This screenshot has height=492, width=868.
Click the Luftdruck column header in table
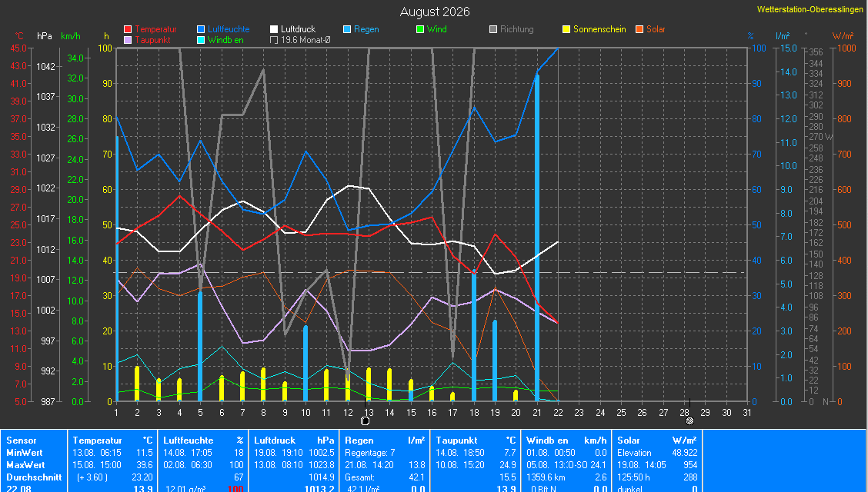(275, 440)
